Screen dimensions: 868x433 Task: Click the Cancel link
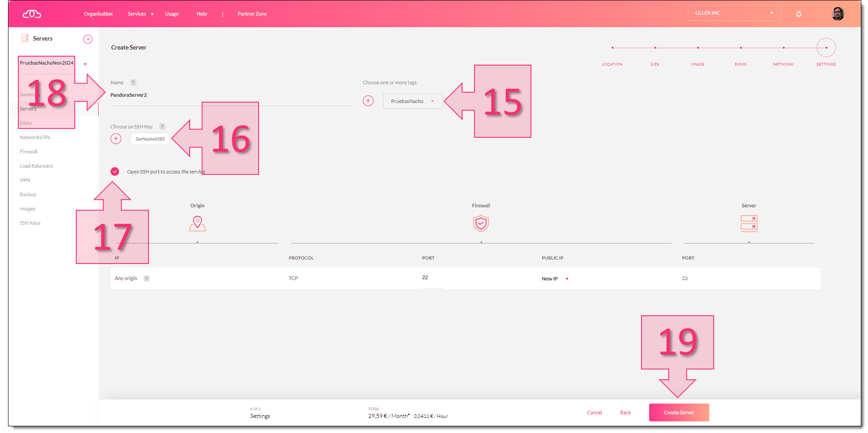[594, 412]
